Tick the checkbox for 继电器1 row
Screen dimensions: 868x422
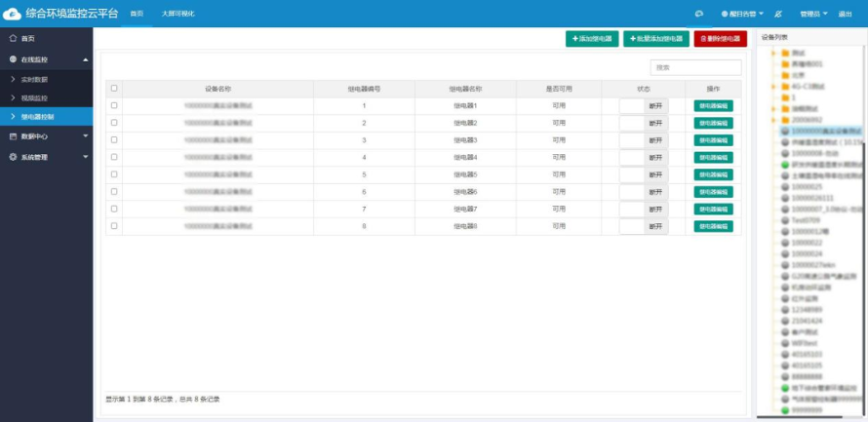coord(114,105)
